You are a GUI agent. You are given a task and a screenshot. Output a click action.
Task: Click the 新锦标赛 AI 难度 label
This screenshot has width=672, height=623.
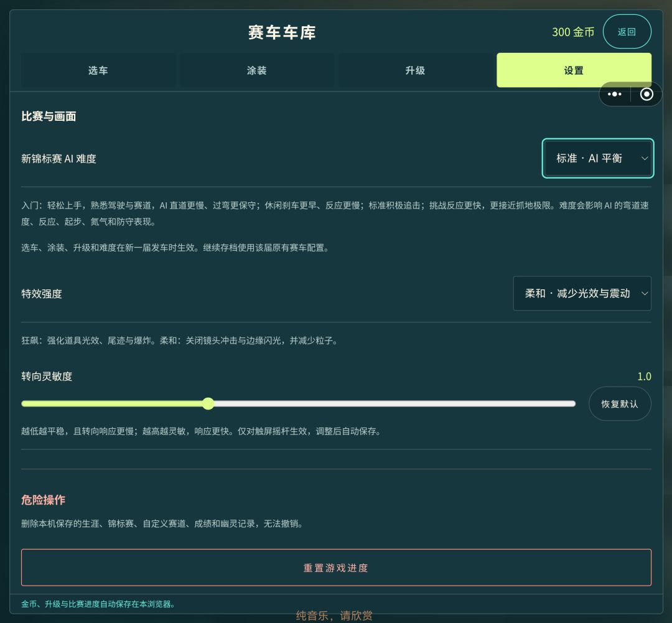[58, 159]
